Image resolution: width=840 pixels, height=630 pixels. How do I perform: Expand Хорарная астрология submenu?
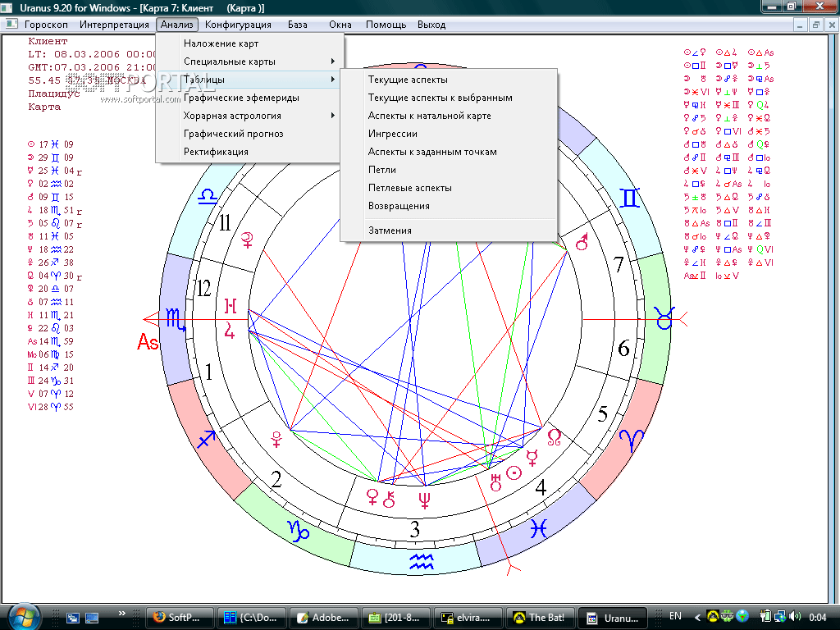pos(249,116)
